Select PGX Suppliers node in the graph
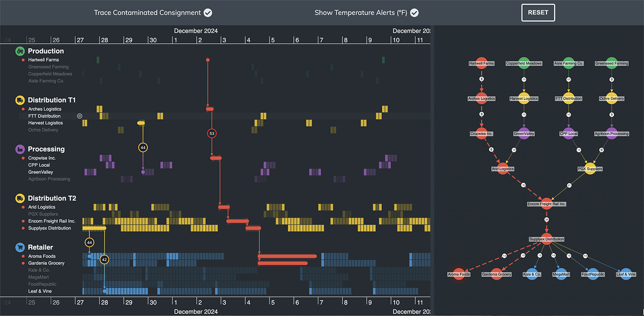Viewport: 644px width, 316px height. (x=590, y=169)
